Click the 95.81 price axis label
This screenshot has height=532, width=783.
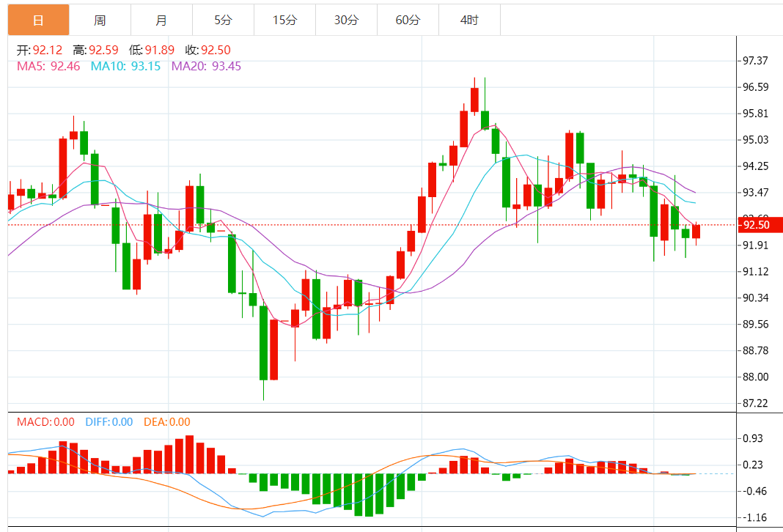755,114
